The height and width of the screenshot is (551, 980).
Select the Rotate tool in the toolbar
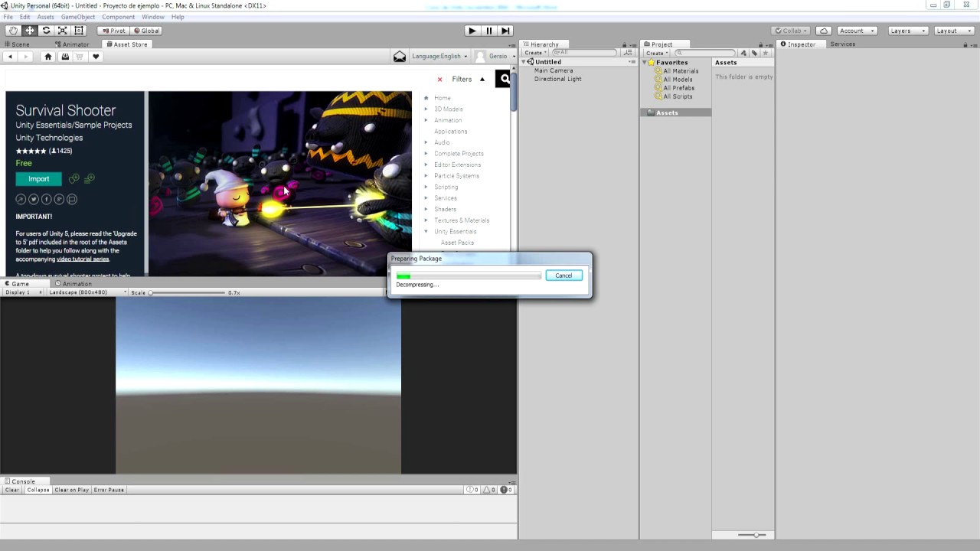tap(46, 31)
